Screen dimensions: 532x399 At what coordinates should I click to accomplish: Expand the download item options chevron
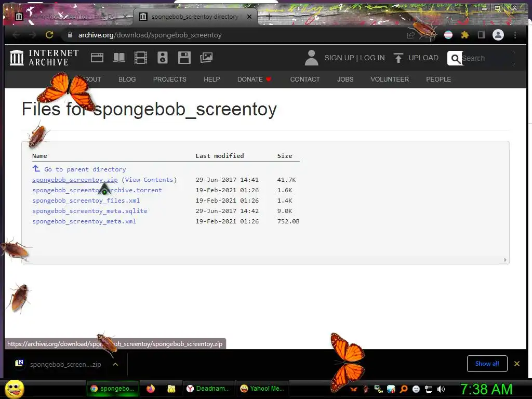pos(115,364)
